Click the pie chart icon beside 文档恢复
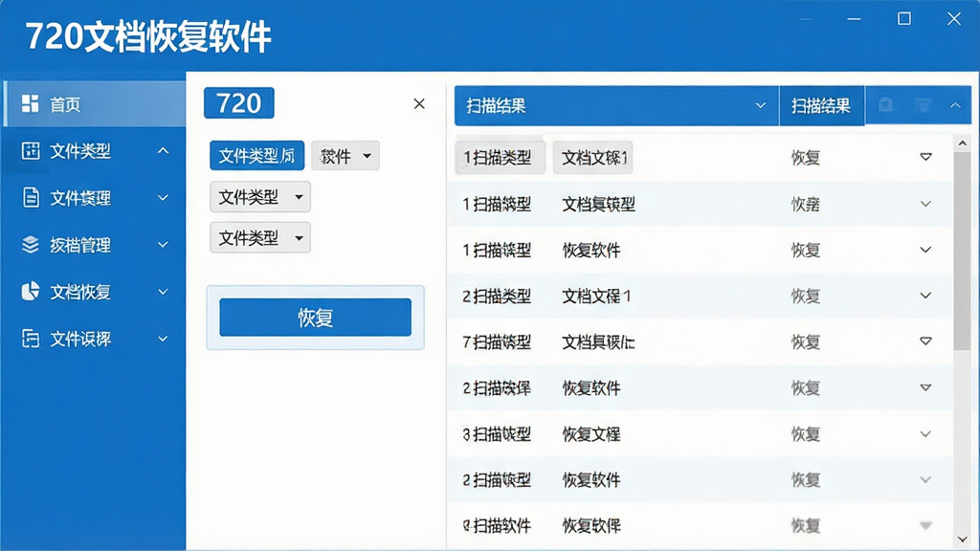The height and width of the screenshot is (551, 980). click(x=30, y=291)
